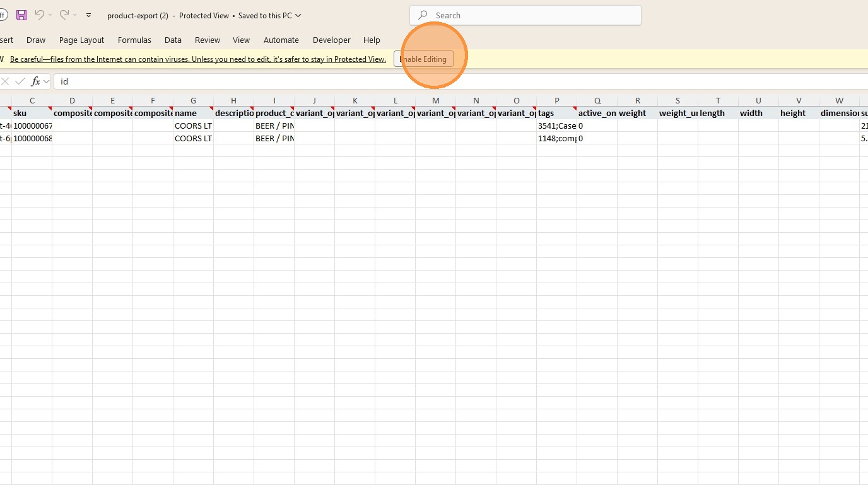Select column Q header
This screenshot has width=868, height=485.
[x=597, y=100]
